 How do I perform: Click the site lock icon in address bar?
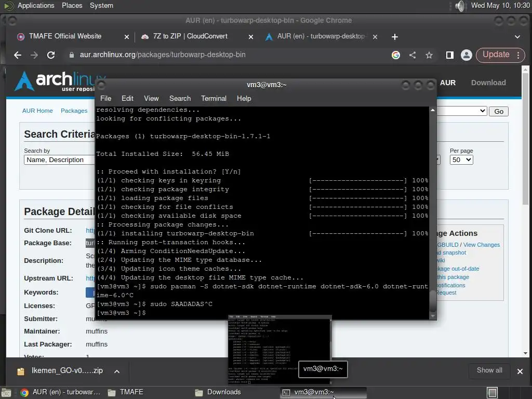(x=72, y=55)
